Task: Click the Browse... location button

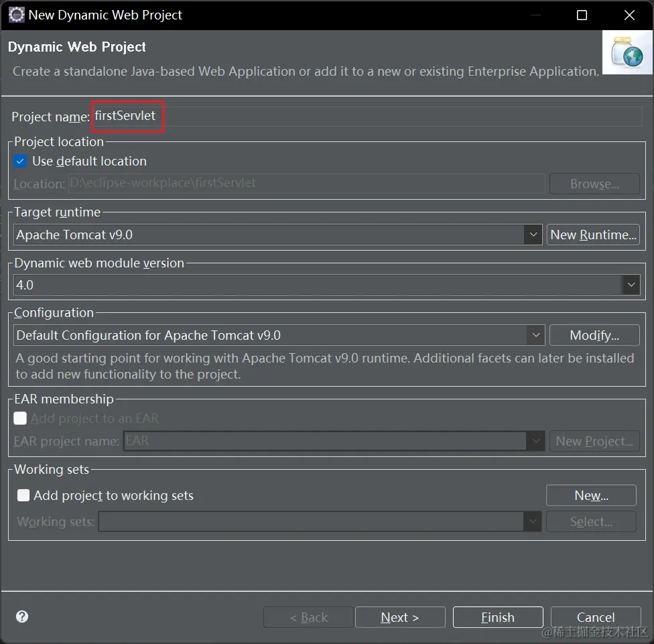Action: point(594,184)
